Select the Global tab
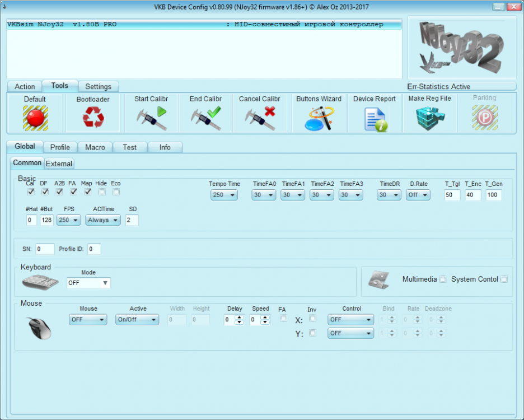This screenshot has height=420, width=524. tap(25, 147)
